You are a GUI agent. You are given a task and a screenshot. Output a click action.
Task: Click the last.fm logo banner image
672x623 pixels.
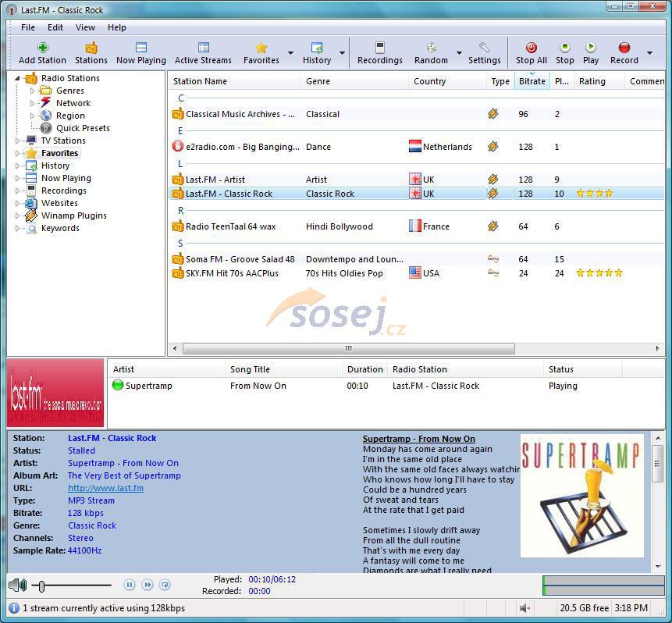[55, 393]
